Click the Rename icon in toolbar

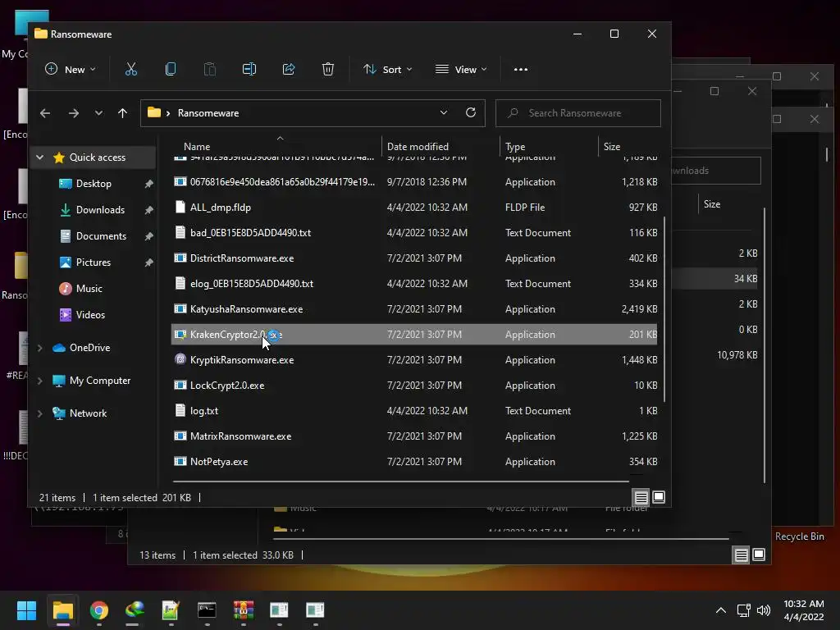pyautogui.click(x=249, y=69)
